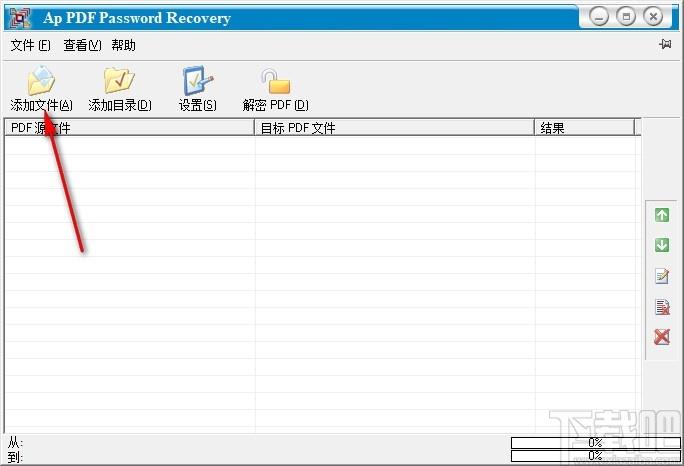Click the 结果 column header
This screenshot has width=684, height=466.
click(585, 128)
